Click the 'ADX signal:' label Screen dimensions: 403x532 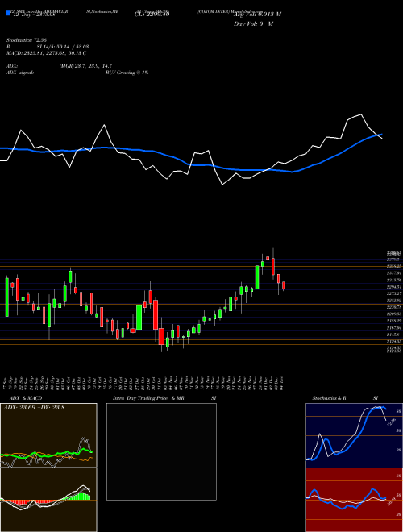pos(20,73)
